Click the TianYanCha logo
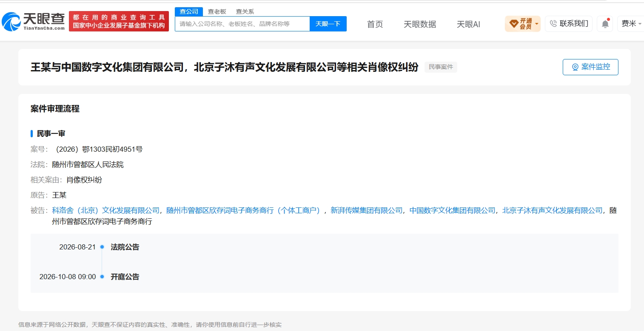This screenshot has height=331, width=644. click(x=33, y=21)
